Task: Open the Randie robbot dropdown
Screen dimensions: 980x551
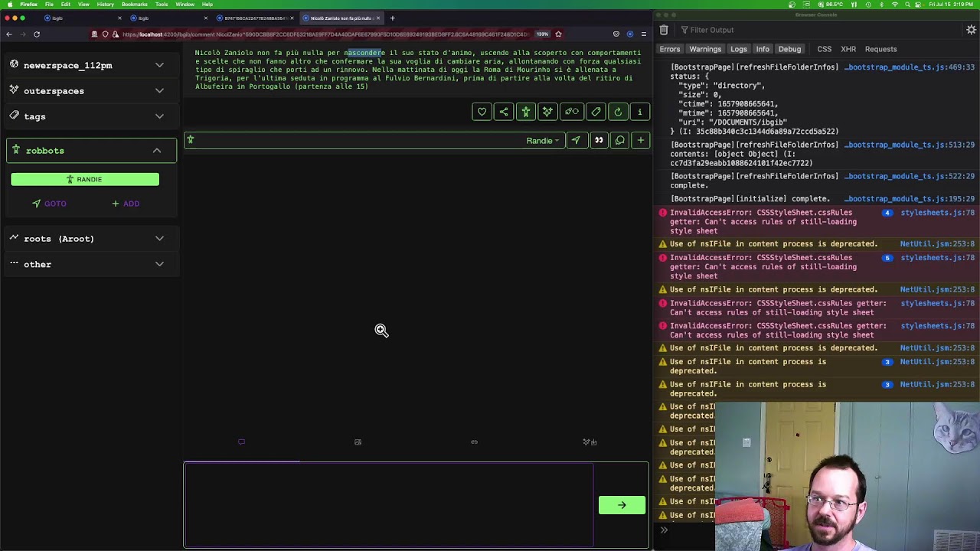Action: tap(542, 141)
